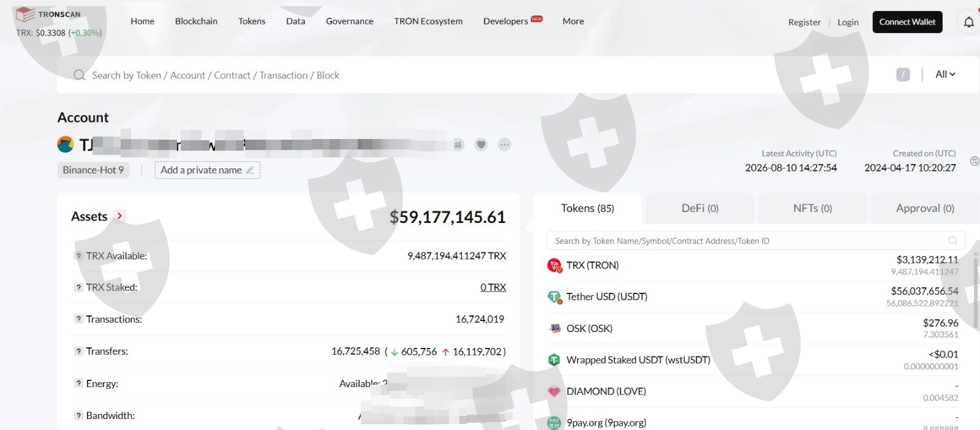Click help icon next to Transfers
This screenshot has width=980, height=430.
[x=78, y=351]
